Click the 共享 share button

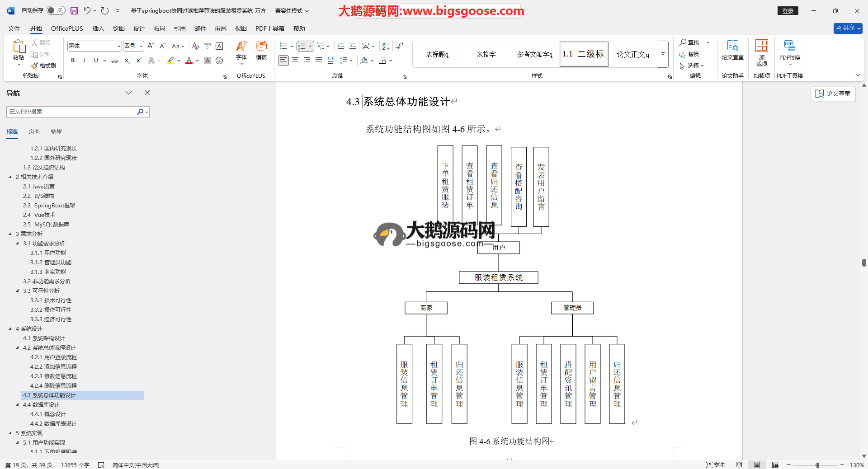tap(848, 28)
